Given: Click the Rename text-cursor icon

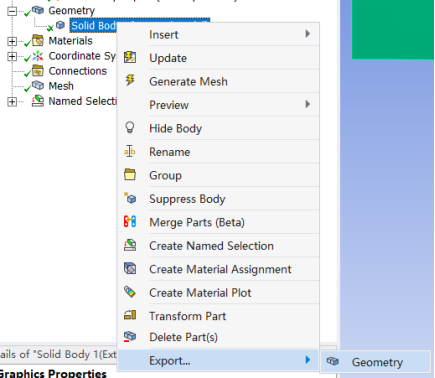Looking at the screenshot, I should coord(130,151).
